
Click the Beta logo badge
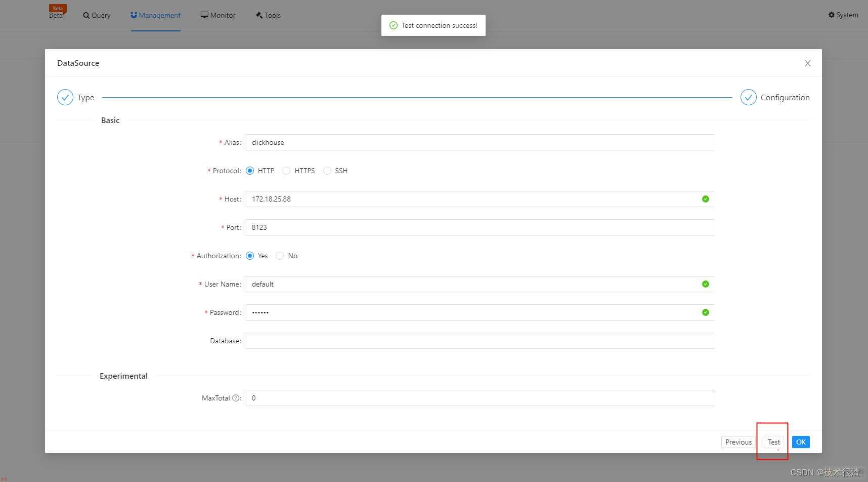coord(57,12)
